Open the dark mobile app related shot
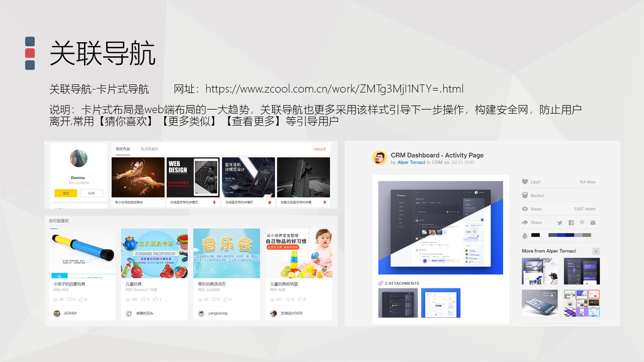Screen dimensions: 644x362 tap(582, 271)
